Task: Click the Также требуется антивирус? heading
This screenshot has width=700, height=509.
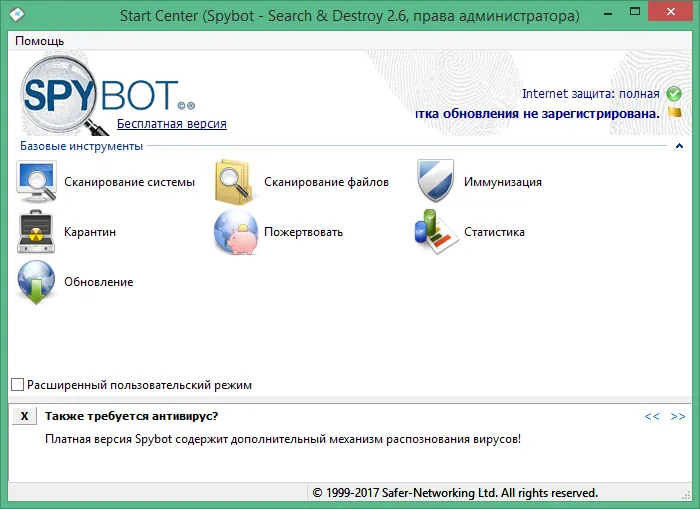Action: point(131,416)
